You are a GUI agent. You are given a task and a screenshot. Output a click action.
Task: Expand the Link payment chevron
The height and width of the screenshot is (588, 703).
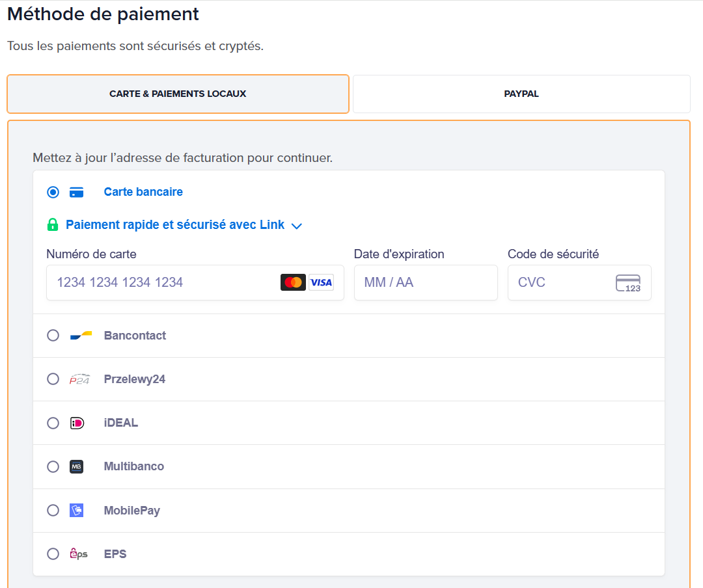[x=297, y=226]
